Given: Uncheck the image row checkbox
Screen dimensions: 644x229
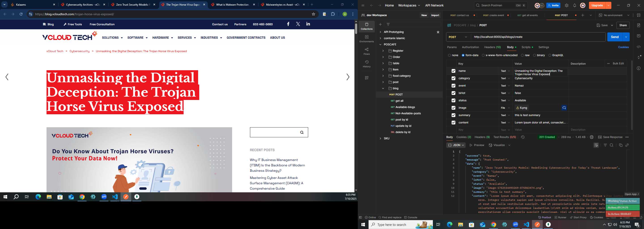Looking at the screenshot, I should [x=453, y=108].
